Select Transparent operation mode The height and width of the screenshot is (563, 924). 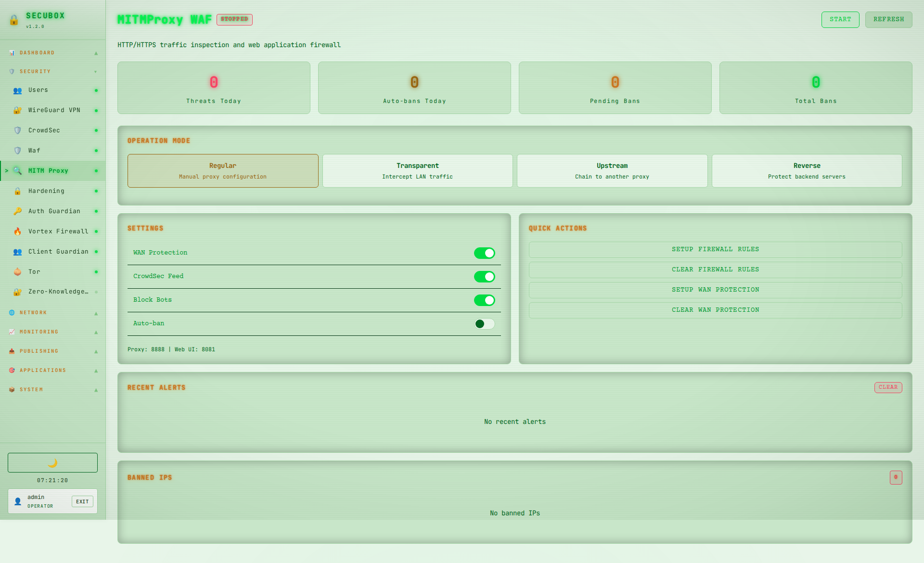(417, 171)
